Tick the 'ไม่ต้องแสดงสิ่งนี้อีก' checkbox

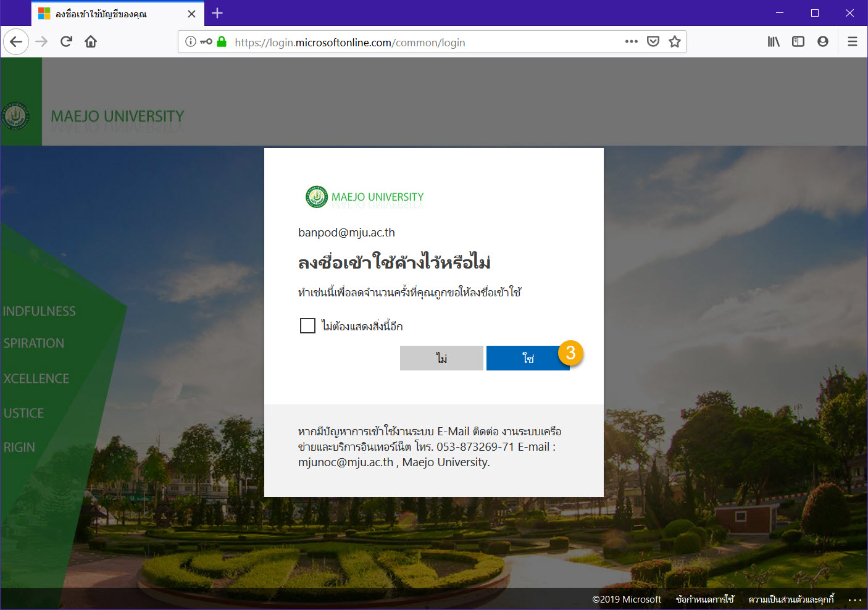coord(307,325)
